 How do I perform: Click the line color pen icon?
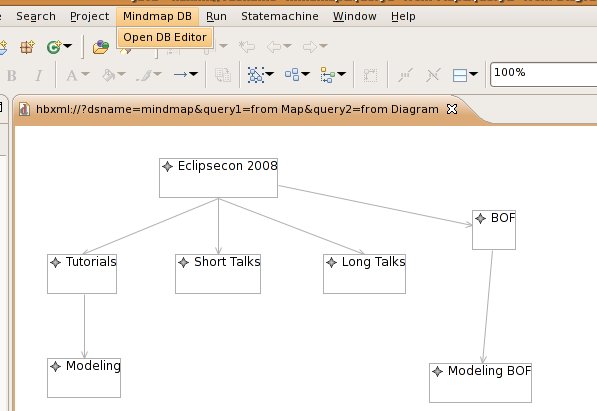pos(144,75)
